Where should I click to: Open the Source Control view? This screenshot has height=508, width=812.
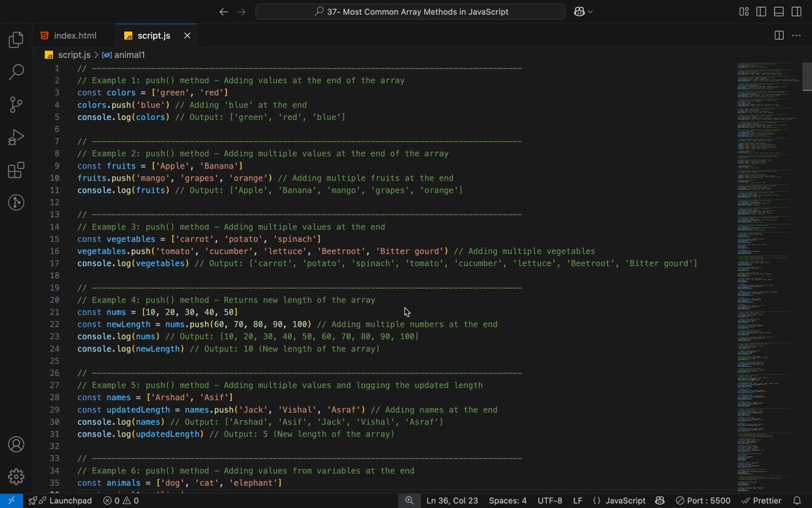point(16,104)
